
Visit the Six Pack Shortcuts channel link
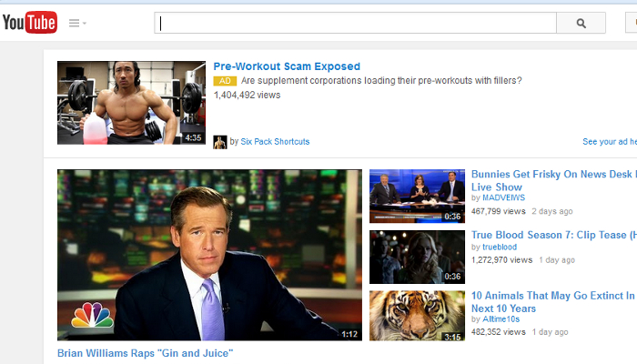click(x=275, y=141)
